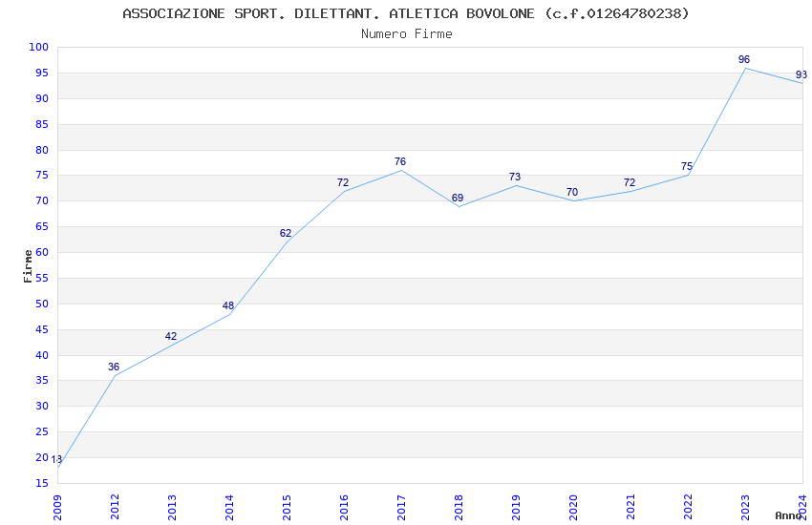
Task: Select the 50 y-axis tick label
Action: [x=42, y=304]
